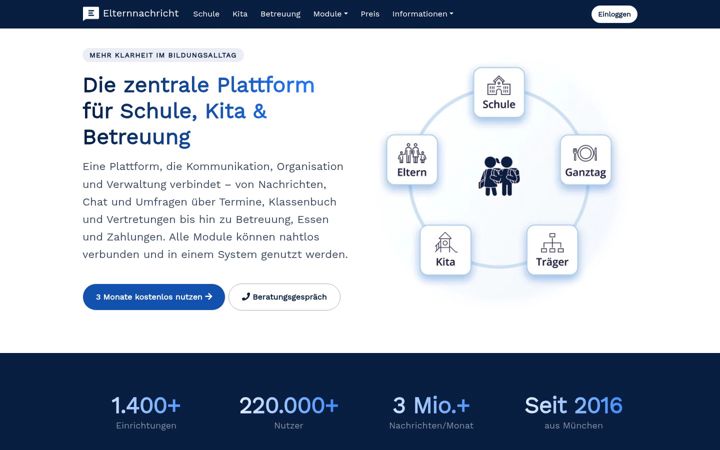Click the MEHR KLARHEIT IM BILDUNGSALLTAG badge
720x450 pixels.
tap(163, 55)
